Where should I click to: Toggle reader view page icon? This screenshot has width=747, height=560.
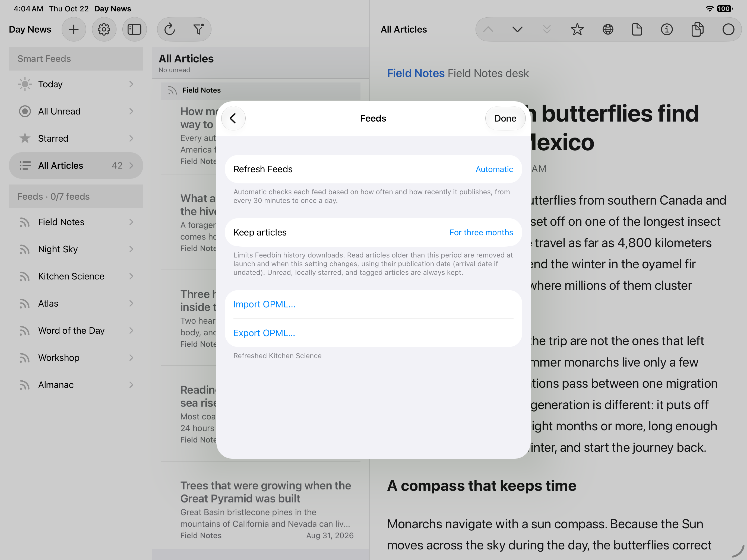tap(637, 29)
